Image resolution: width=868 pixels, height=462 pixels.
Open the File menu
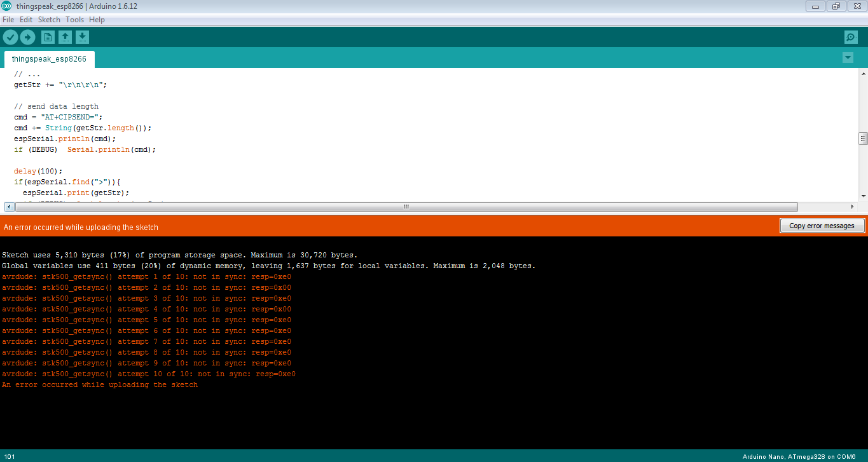[x=8, y=20]
